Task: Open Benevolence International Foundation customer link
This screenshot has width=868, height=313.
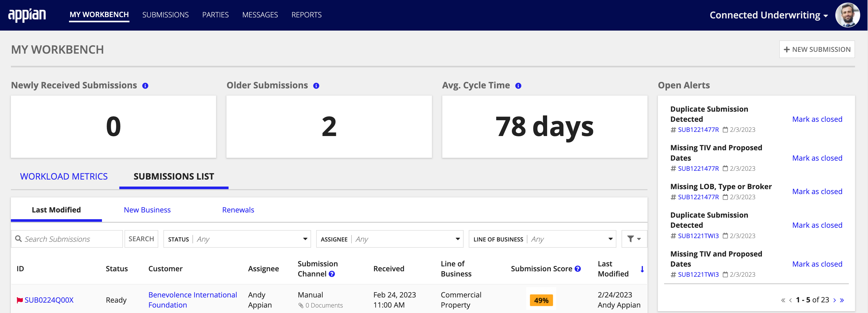Action: (x=193, y=300)
